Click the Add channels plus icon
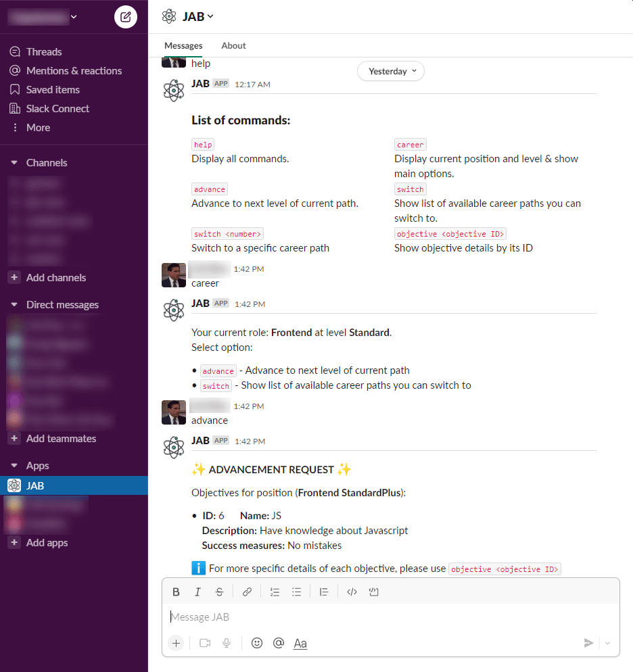 tap(14, 277)
